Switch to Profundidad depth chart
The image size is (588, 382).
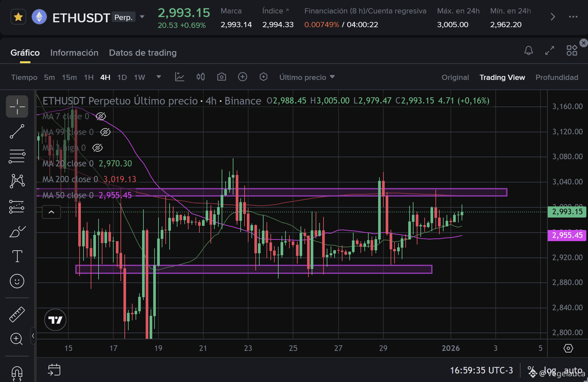557,77
